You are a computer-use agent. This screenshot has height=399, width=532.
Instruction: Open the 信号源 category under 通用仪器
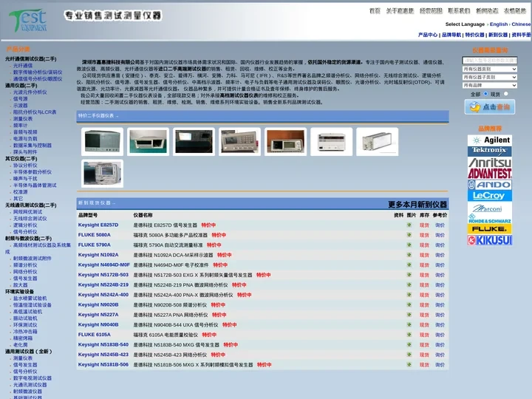pos(21,99)
